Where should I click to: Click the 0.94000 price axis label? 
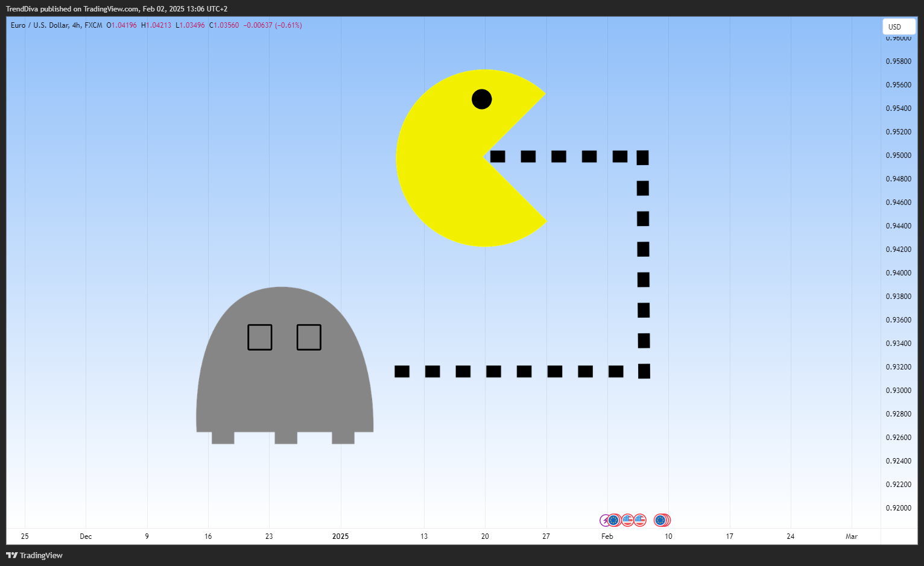point(899,273)
